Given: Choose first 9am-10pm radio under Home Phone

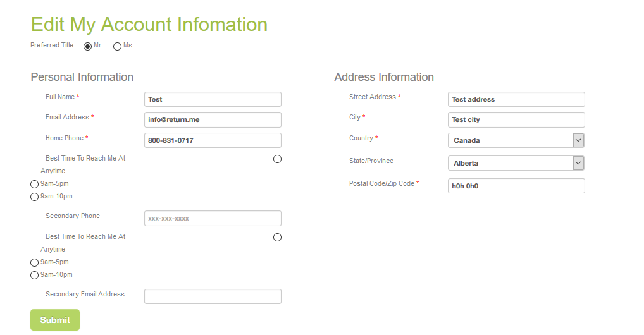Looking at the screenshot, I should (x=35, y=197).
